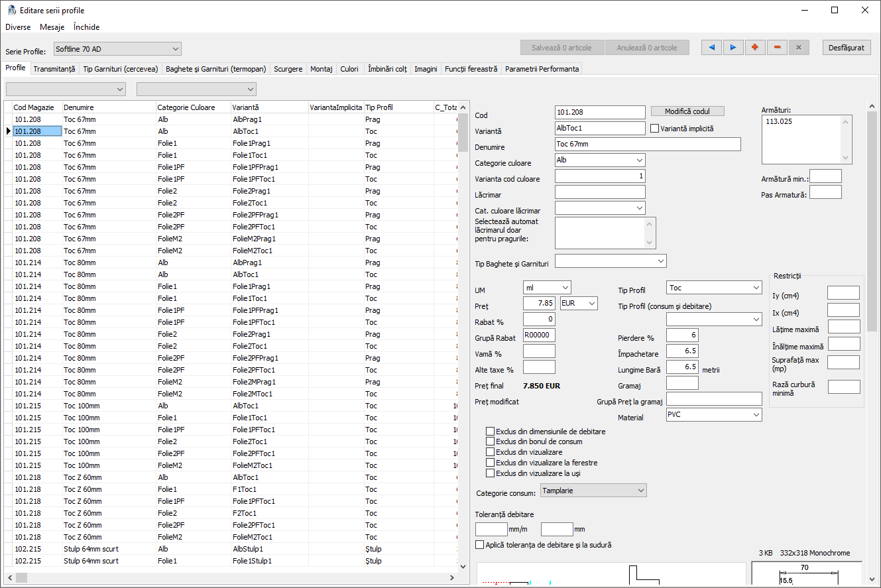Click the Lăcrimar input field
The width and height of the screenshot is (881, 588).
[600, 192]
